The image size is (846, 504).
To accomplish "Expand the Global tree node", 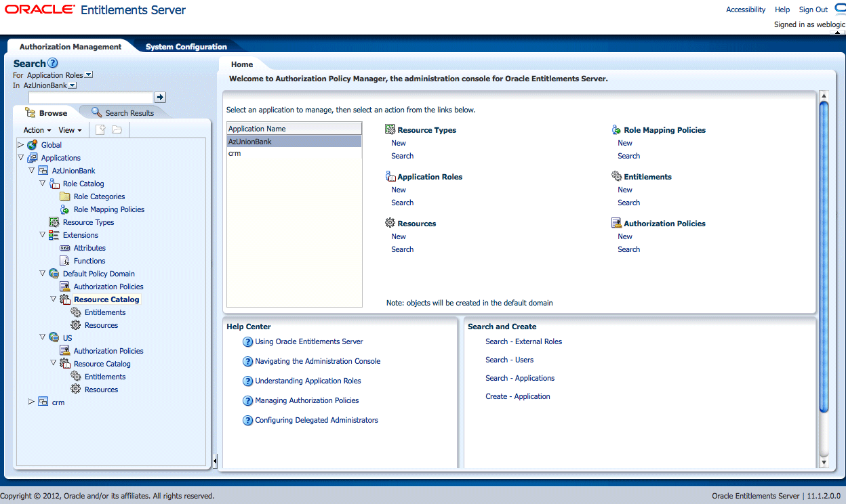I will pyautogui.click(x=21, y=145).
